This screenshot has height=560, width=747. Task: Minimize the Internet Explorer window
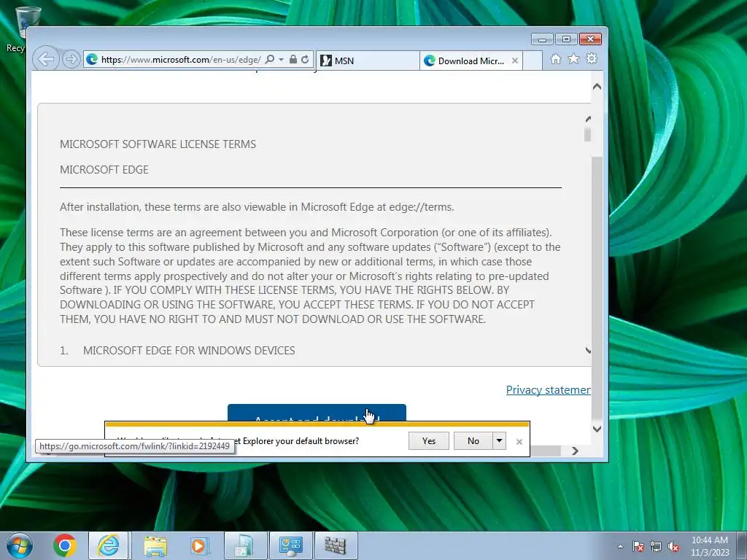click(542, 39)
